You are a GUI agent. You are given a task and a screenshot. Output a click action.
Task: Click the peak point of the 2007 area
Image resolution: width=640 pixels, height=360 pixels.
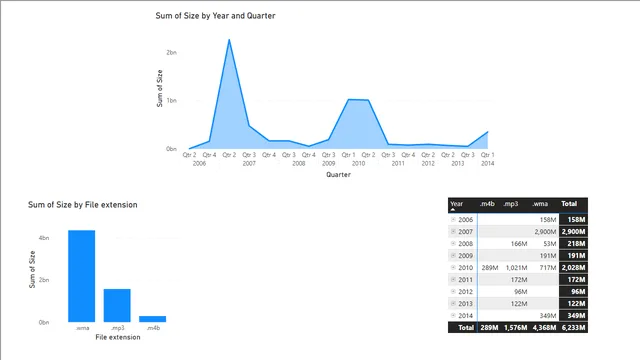229,40
